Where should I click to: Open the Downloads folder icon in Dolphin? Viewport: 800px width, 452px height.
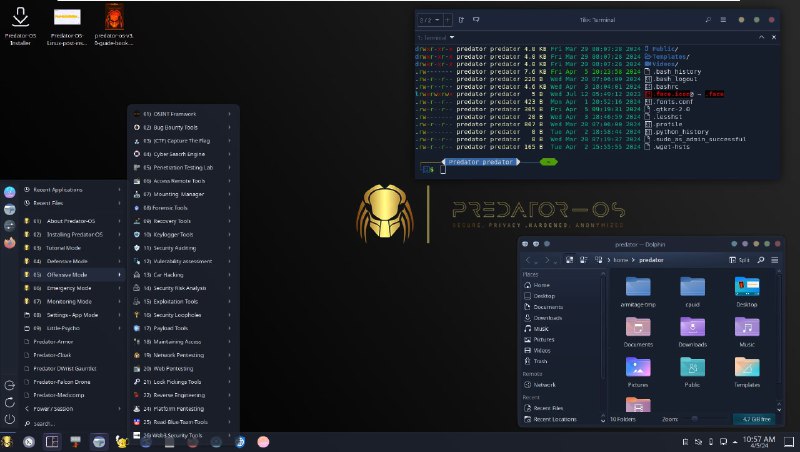tap(692, 332)
